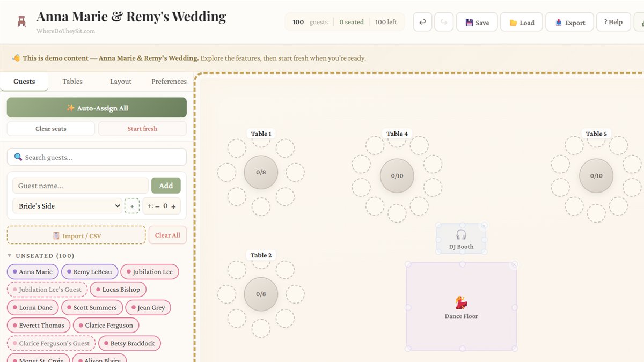Click Table 5 center showing 0/10

click(x=596, y=176)
